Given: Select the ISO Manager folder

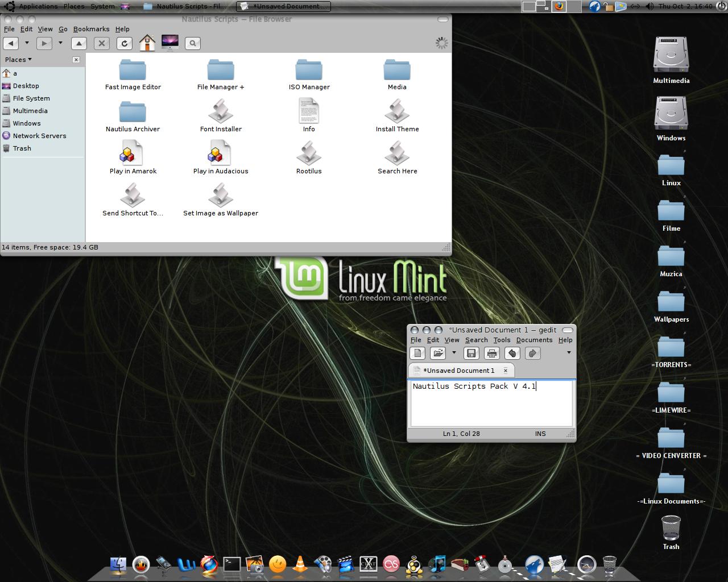Looking at the screenshot, I should (309, 74).
